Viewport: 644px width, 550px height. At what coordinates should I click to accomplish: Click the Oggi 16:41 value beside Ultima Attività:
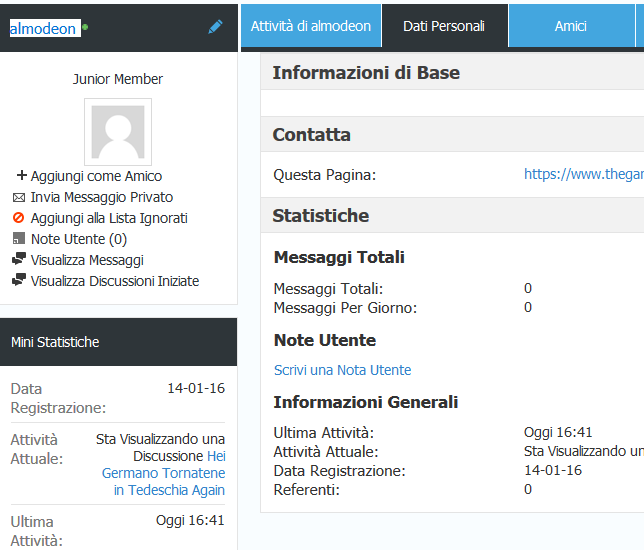(x=558, y=433)
